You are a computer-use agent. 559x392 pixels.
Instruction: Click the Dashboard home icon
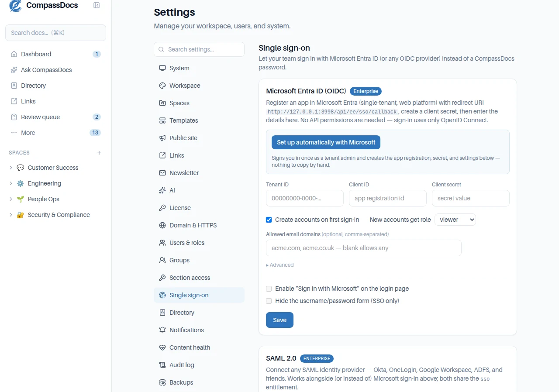click(x=14, y=54)
